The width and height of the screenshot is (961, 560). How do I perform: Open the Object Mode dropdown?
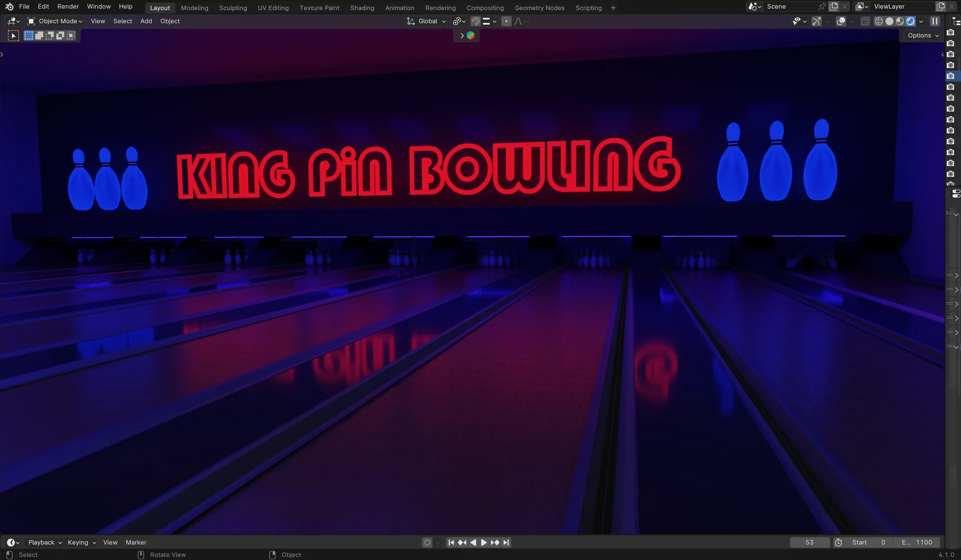[55, 21]
